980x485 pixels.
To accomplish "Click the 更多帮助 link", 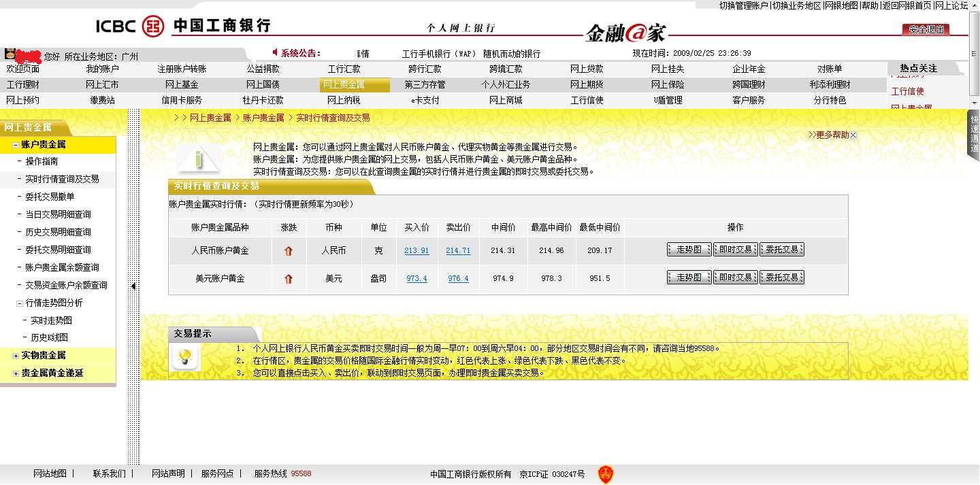I will click(829, 135).
